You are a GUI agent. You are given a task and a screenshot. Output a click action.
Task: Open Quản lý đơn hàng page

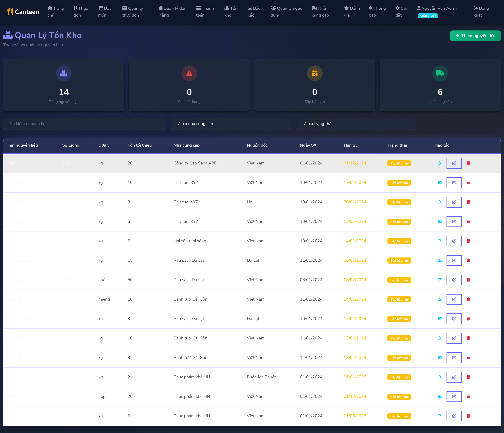pos(173,12)
